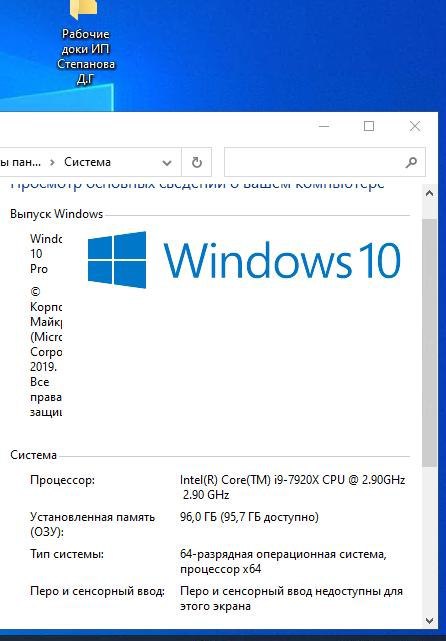Screen dimensions: 446x641
Task: Click the refresh button in the address bar
Action: click(197, 162)
